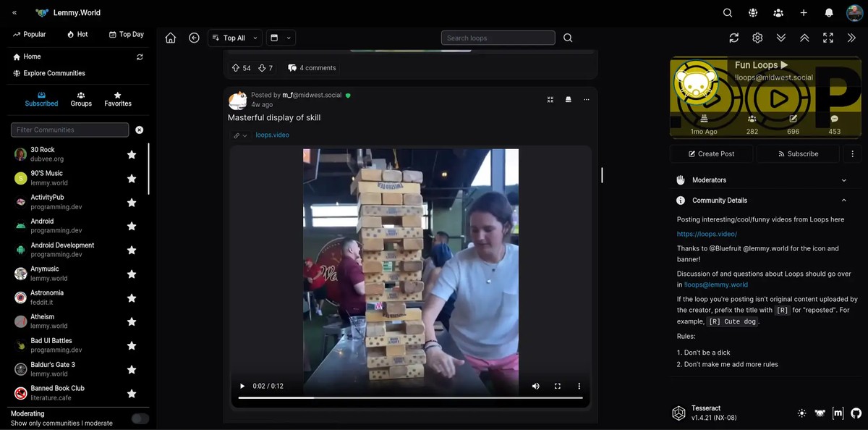This screenshot has height=430, width=868.
Task: Open the https://loops.video/ link
Action: click(707, 234)
